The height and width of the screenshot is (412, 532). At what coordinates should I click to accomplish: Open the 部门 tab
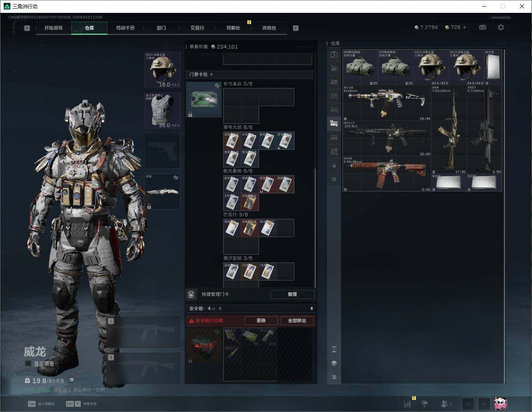(x=161, y=28)
